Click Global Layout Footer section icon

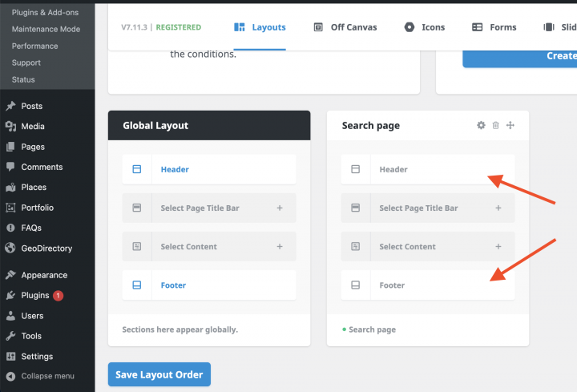[x=137, y=285]
